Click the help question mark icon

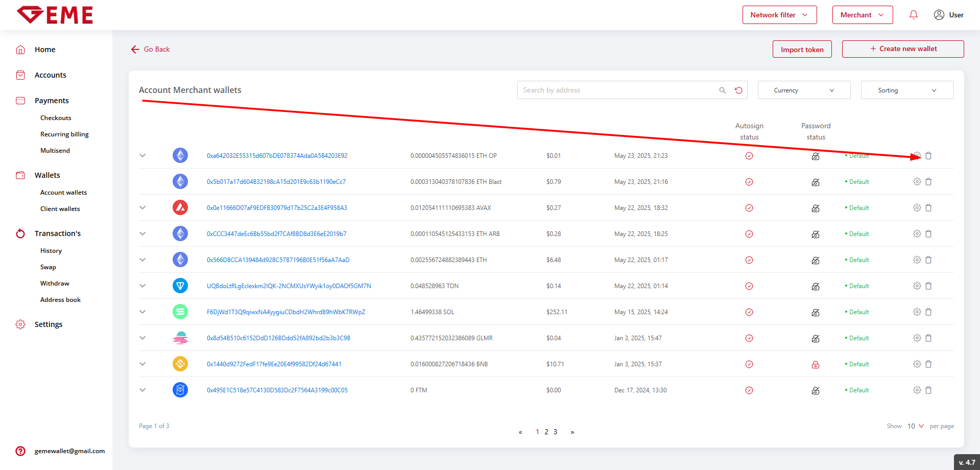point(20,451)
